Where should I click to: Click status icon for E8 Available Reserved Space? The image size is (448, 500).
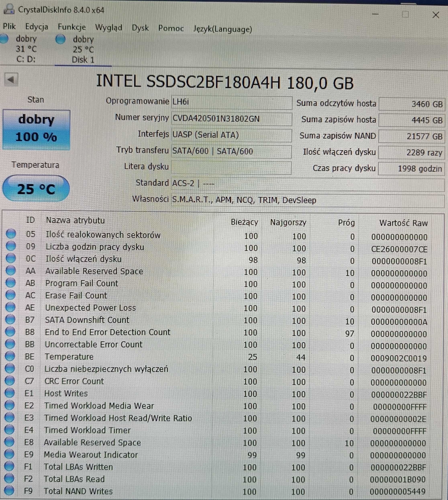coord(9,442)
